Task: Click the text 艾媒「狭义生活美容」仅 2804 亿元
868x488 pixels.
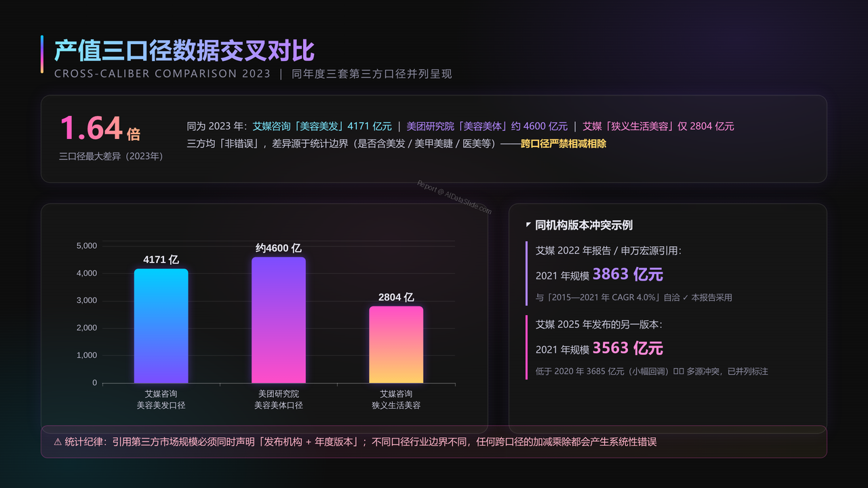Action: pos(658,126)
